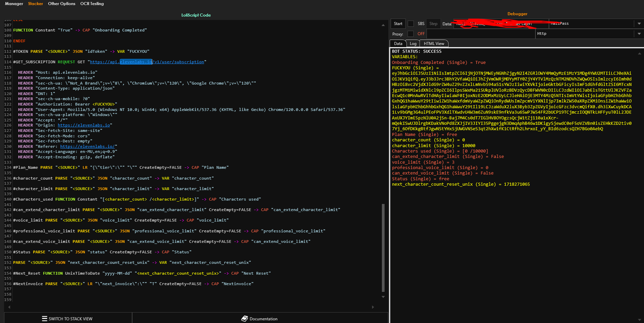Open the OCR Testing tab
The image size is (644, 323).
pyautogui.click(x=92, y=4)
